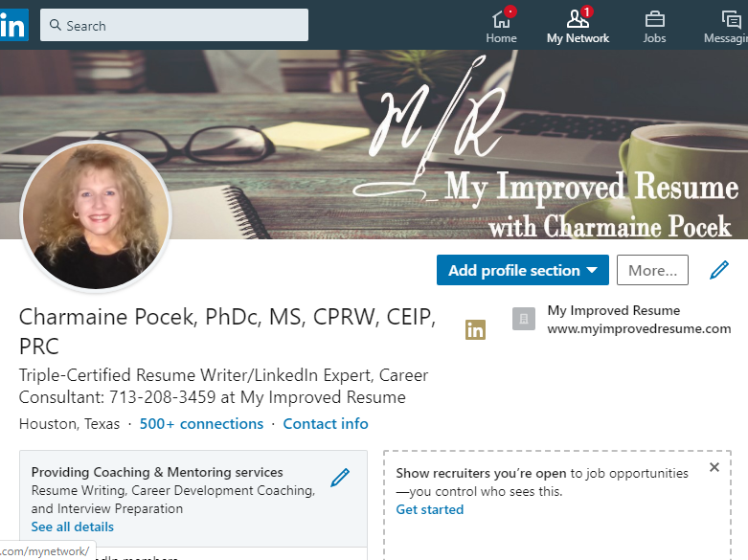Click the My Improved Resume company icon
748x560 pixels.
(x=523, y=319)
